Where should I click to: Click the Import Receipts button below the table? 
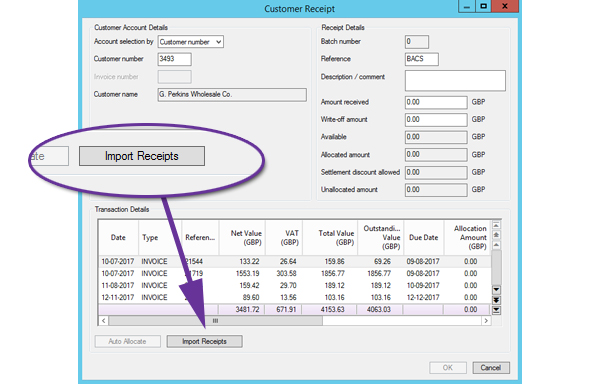[x=204, y=341]
